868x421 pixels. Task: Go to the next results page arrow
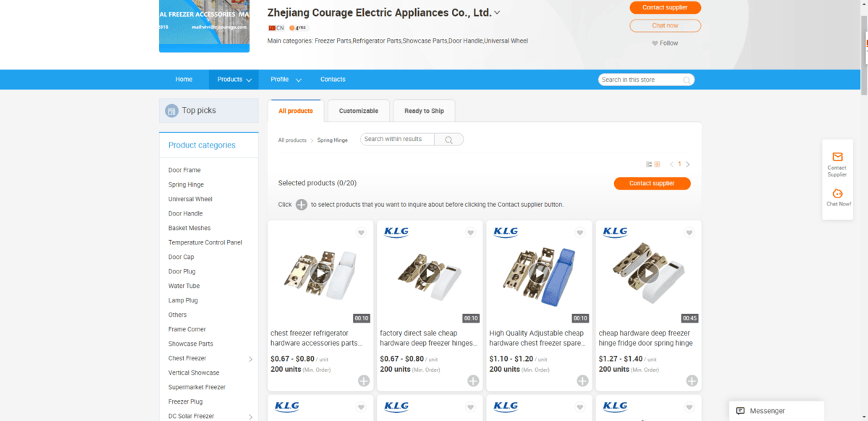coord(688,165)
